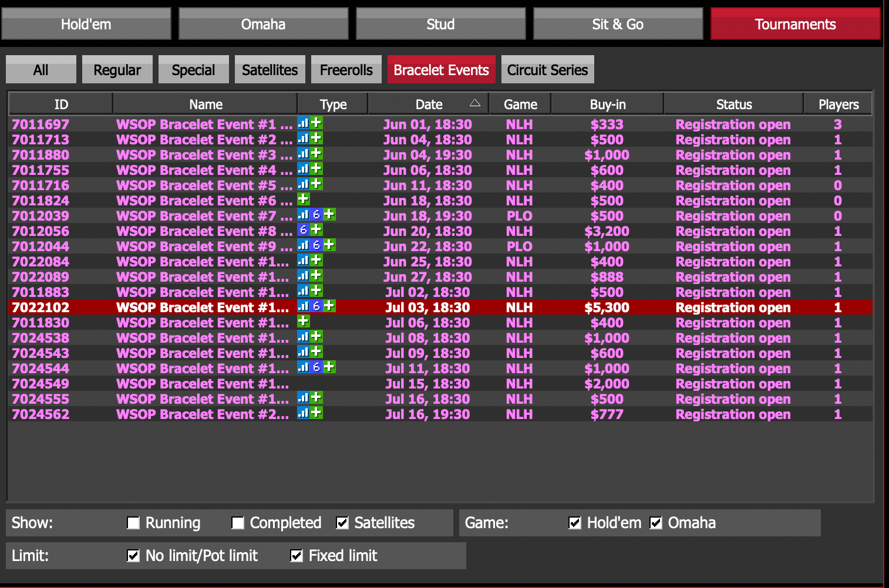
Task: Click the green plus icon in row 7011830
Action: coord(303,321)
